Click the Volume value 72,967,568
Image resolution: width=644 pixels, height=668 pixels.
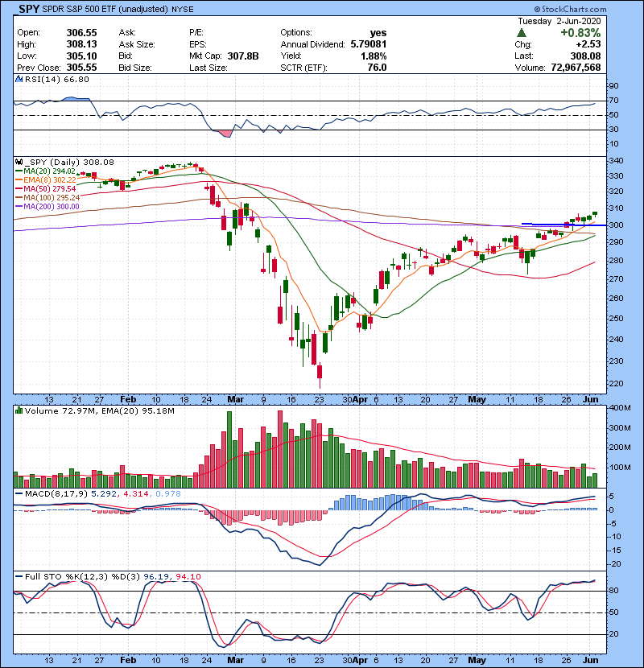(x=576, y=68)
